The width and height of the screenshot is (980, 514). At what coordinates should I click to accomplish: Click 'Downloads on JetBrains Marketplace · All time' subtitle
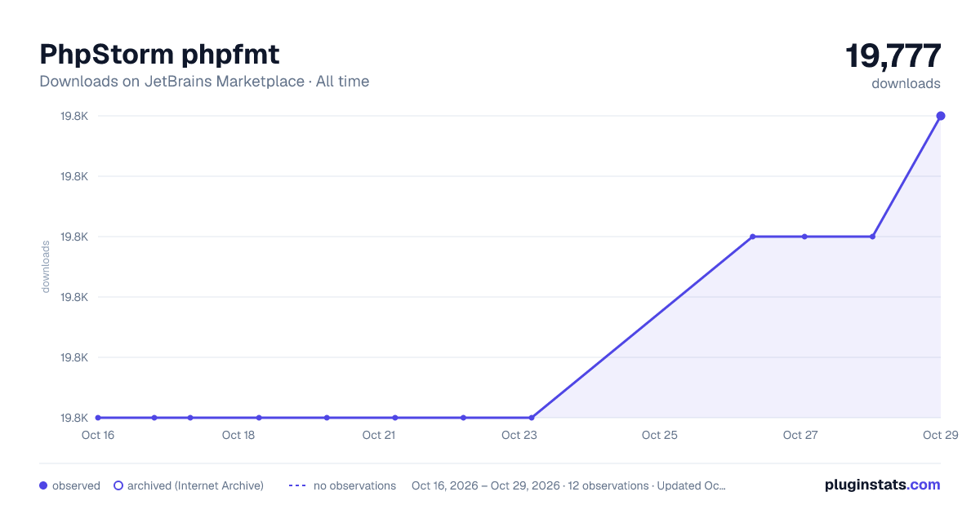(x=204, y=82)
